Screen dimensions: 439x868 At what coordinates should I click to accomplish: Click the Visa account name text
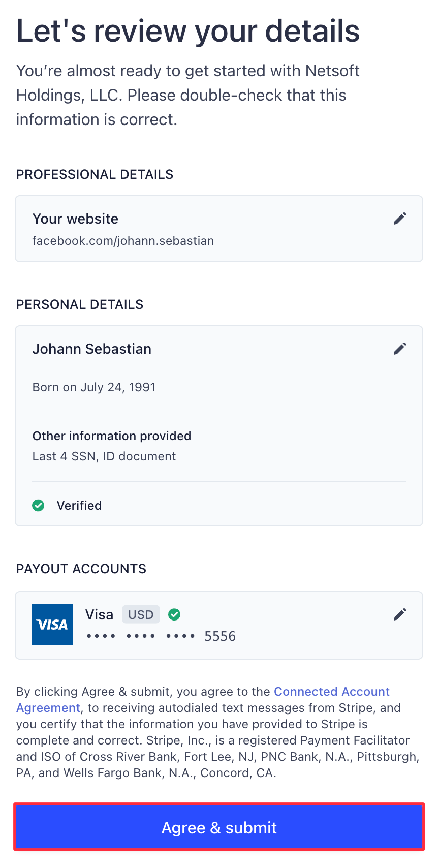[99, 615]
